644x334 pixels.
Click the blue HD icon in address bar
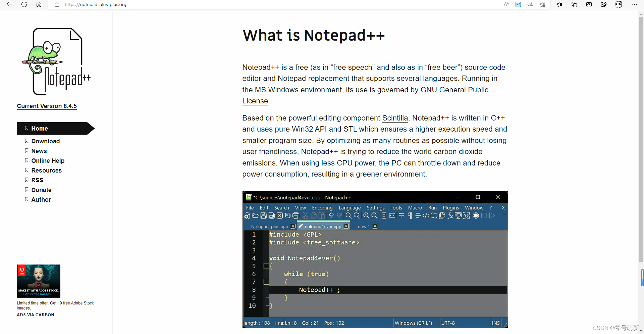[518, 4]
